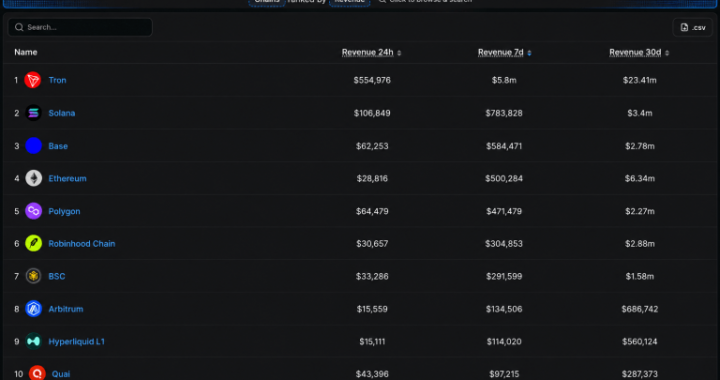Select Tron 24h revenue $554,976
The height and width of the screenshot is (380, 720).
coord(372,80)
